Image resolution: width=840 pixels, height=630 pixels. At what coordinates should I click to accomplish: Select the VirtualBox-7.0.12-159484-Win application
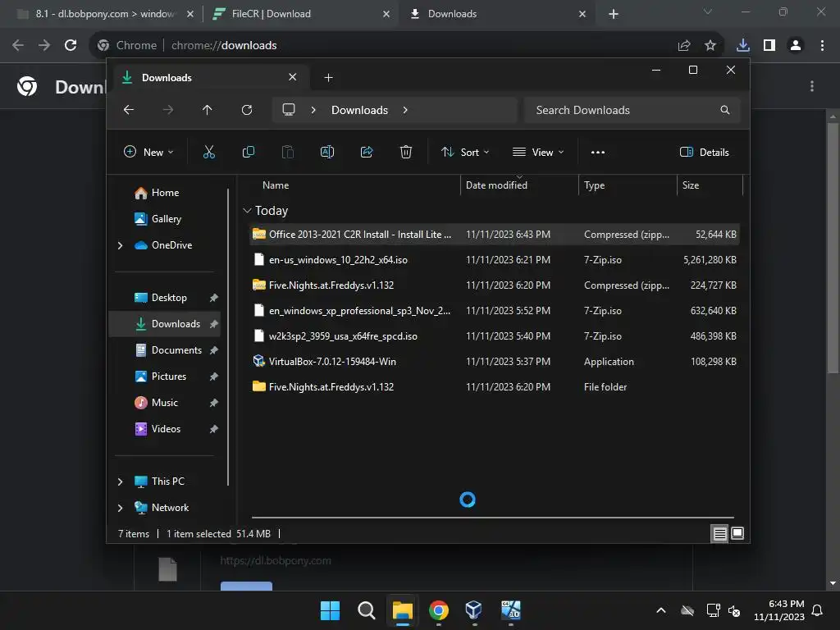[x=495, y=362]
